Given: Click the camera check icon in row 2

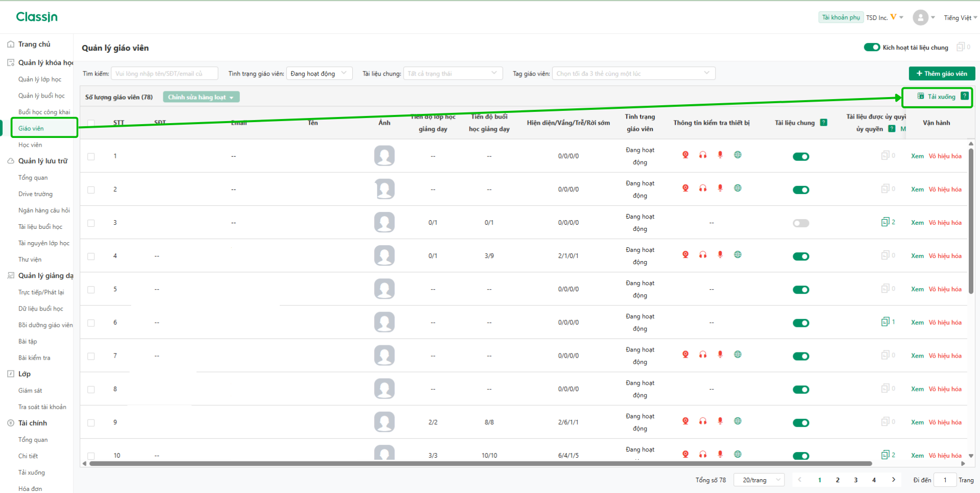Looking at the screenshot, I should coord(685,188).
